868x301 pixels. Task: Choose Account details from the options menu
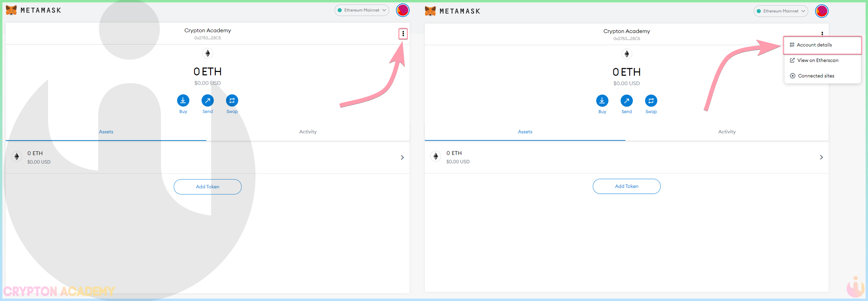tap(823, 45)
